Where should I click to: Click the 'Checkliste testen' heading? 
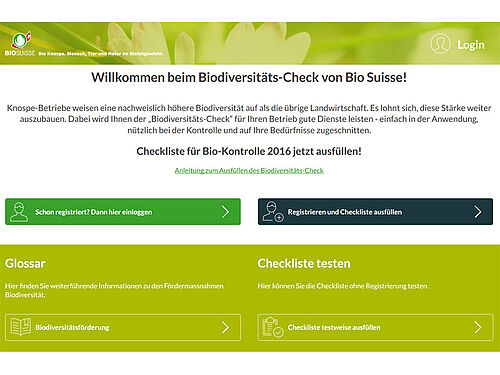point(304,263)
